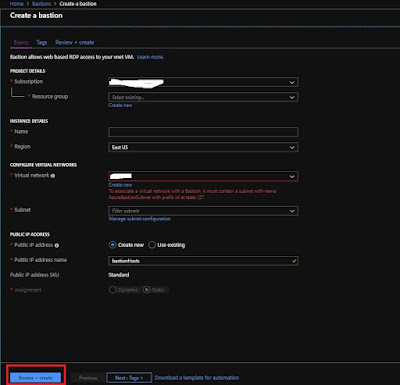Open the Review + create tab
Screen dimensions: 400x385
(x=75, y=42)
